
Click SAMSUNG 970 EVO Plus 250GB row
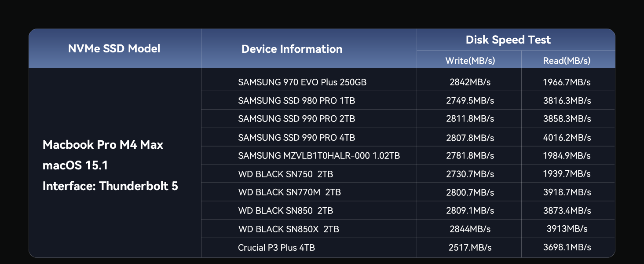pyautogui.click(x=302, y=82)
